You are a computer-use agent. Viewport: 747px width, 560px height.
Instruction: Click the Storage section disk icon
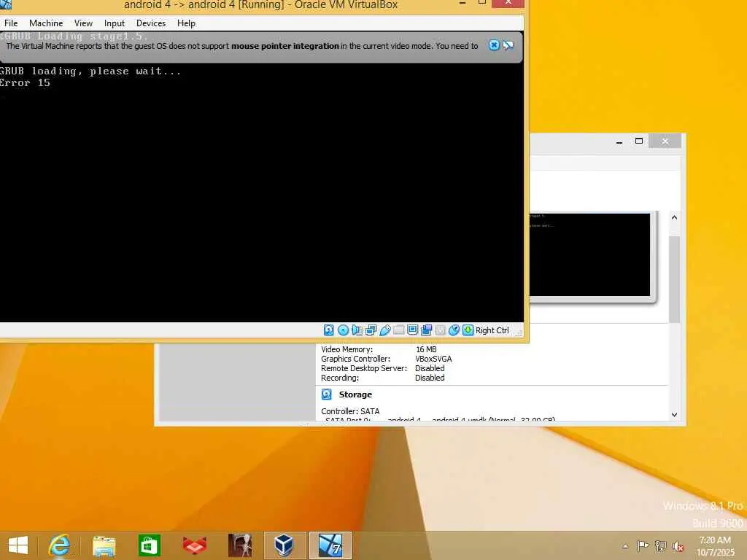pos(326,394)
